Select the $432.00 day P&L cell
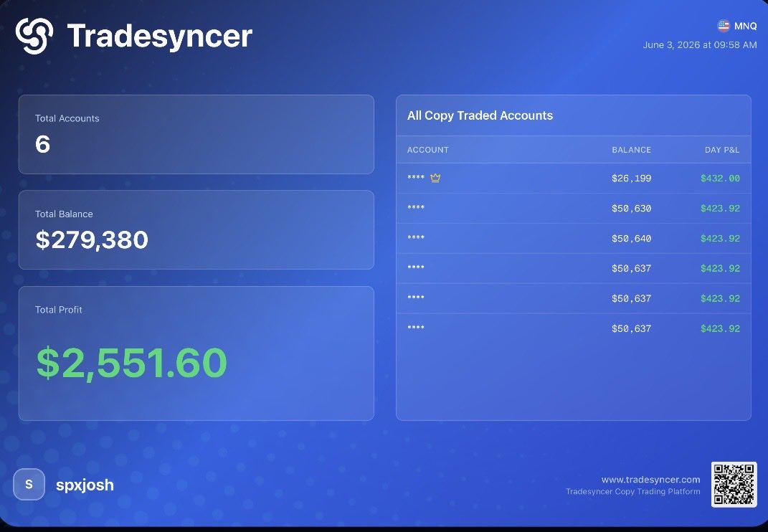The width and height of the screenshot is (768, 532). pos(720,179)
